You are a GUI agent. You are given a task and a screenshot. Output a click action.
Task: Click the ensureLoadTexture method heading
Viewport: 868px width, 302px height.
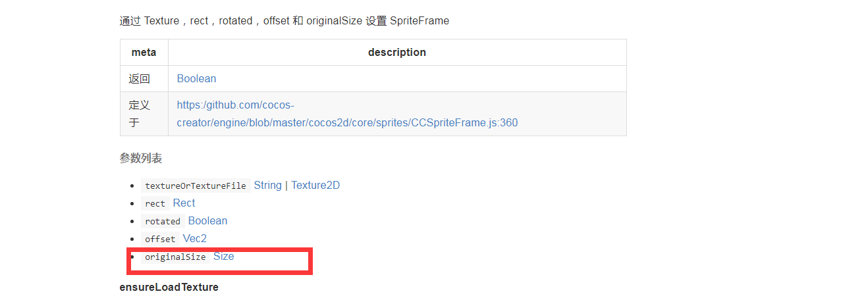pos(169,288)
